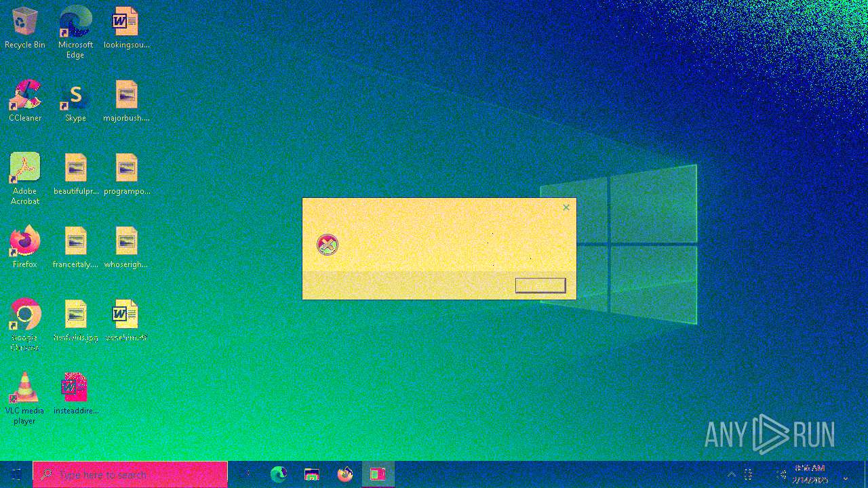
Task: Click the network icon in the system tray
Action: (749, 474)
